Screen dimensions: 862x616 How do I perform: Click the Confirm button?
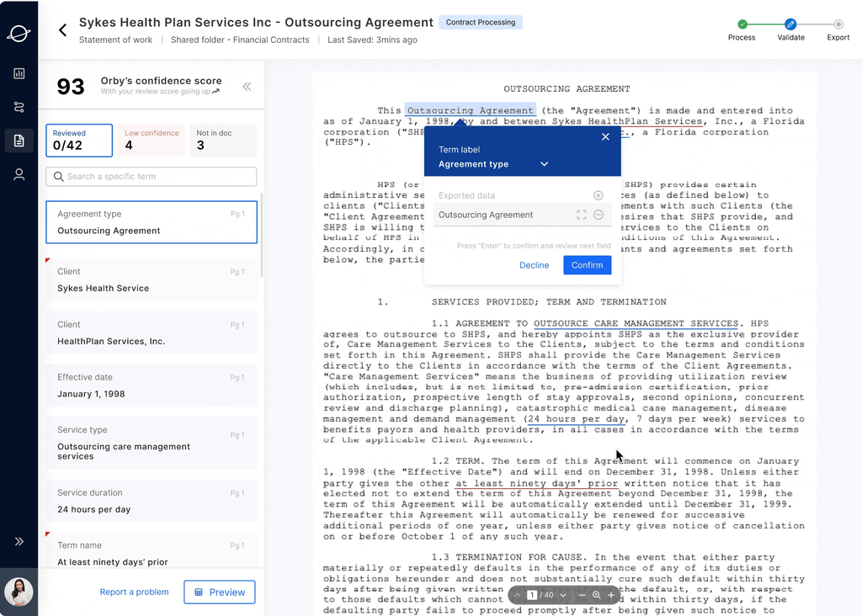(587, 265)
